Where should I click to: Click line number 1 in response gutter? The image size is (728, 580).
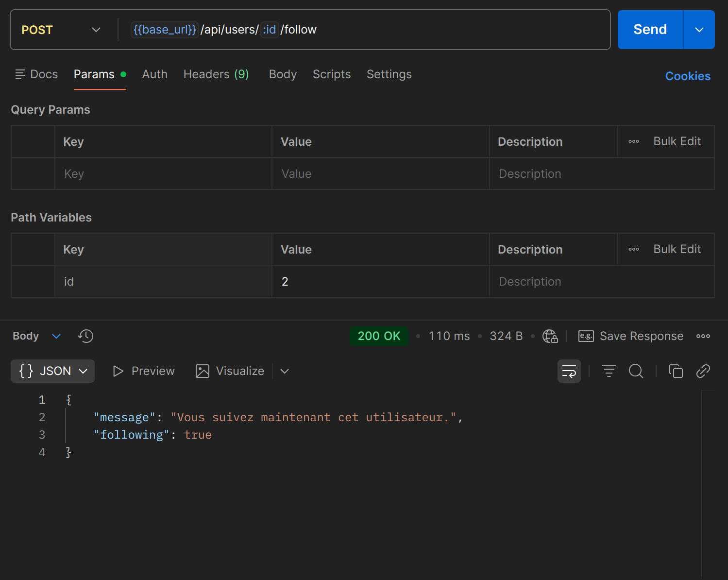(x=42, y=400)
